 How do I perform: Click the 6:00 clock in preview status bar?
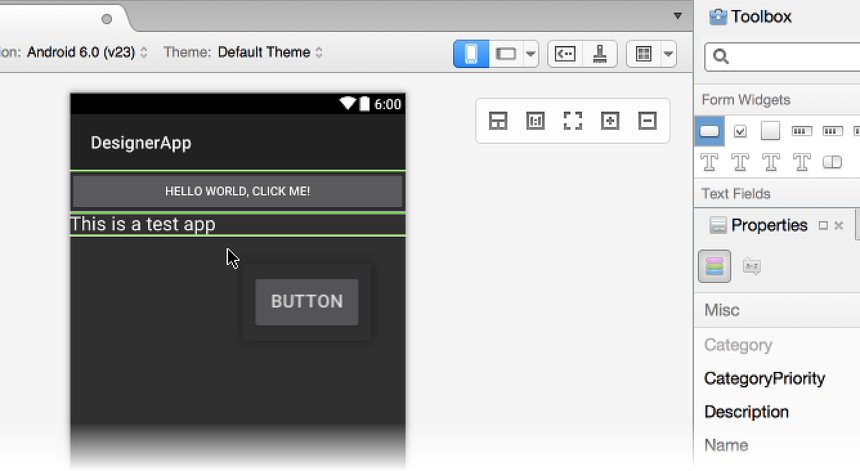click(x=388, y=104)
